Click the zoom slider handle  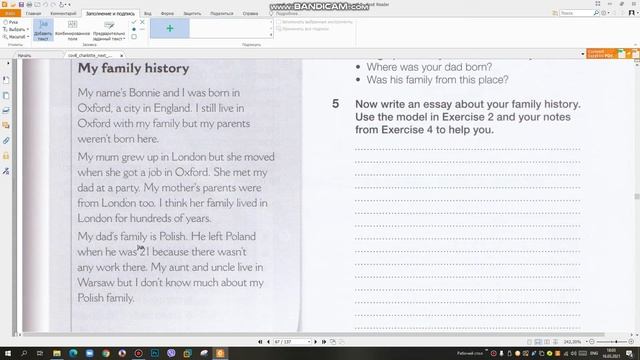(616, 342)
